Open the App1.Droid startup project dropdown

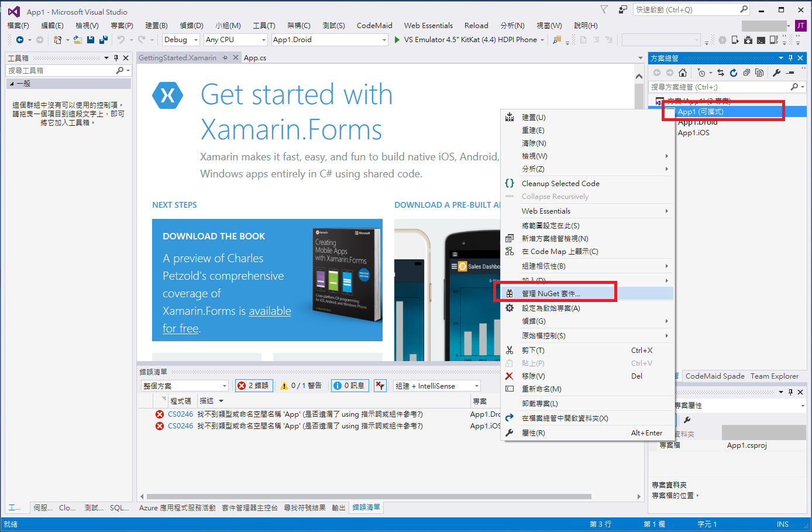[329, 40]
